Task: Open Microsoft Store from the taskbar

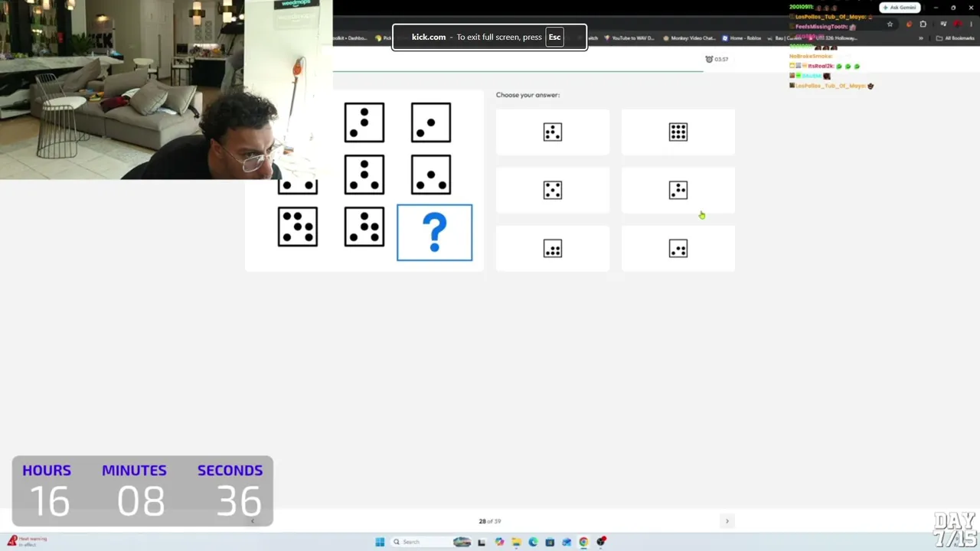Action: (x=550, y=542)
